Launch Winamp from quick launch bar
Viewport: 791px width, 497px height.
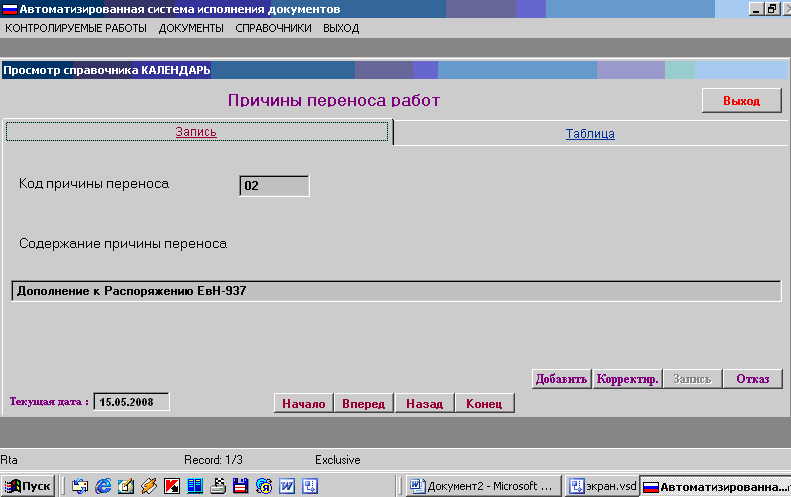click(149, 486)
